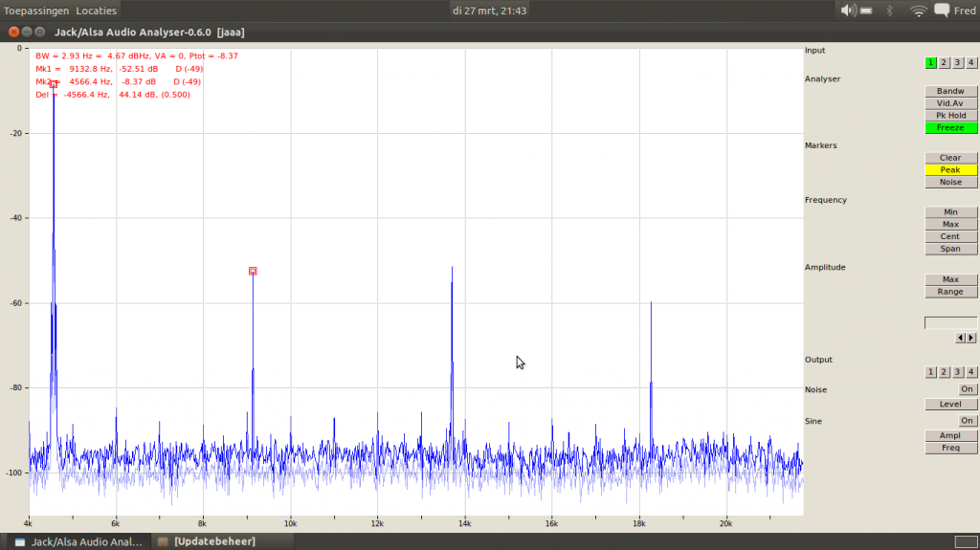Click Frequency Max button

pos(950,225)
